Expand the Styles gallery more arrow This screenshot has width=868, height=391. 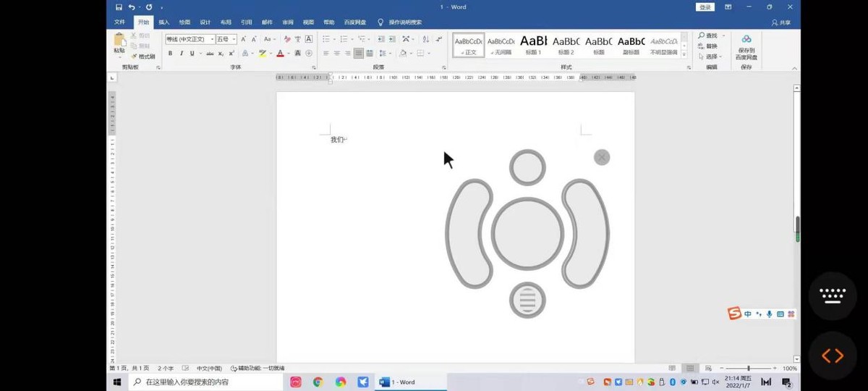click(x=684, y=54)
